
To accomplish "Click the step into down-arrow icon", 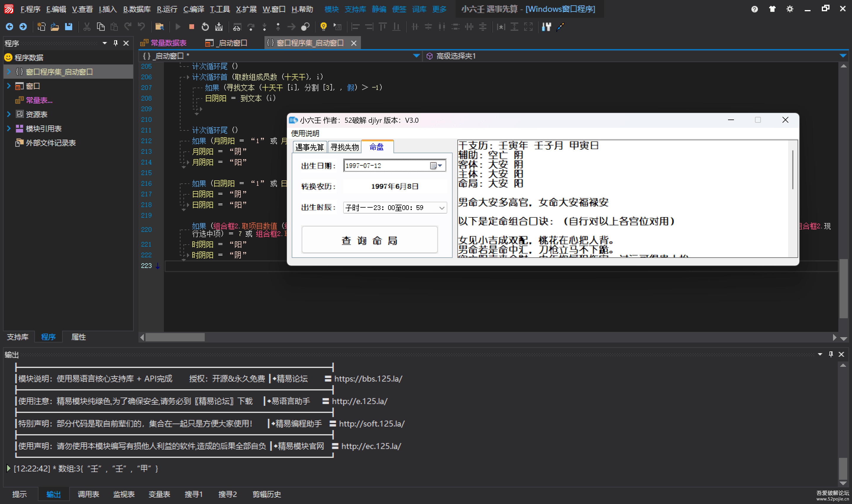I will [x=264, y=27].
